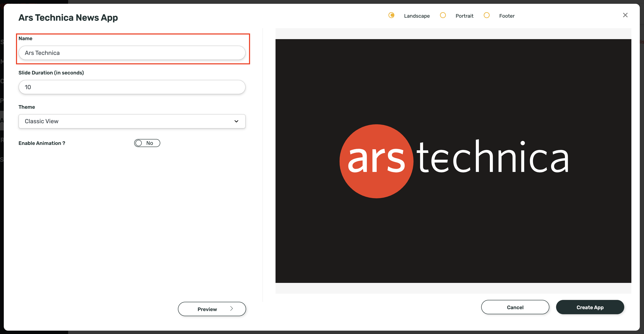Open the Theme dropdown showing Classic View

pos(132,121)
